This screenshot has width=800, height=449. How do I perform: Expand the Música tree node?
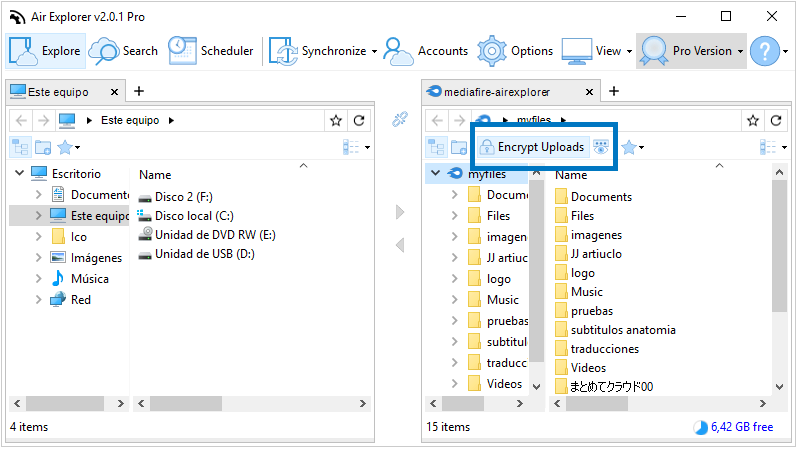pos(38,279)
